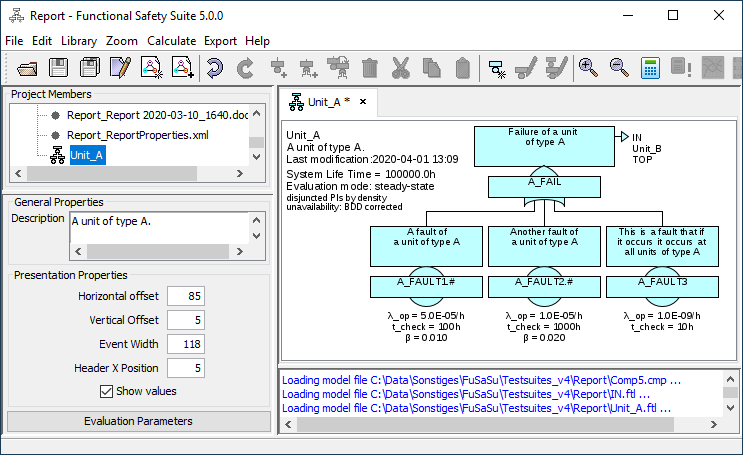The height and width of the screenshot is (455, 743).
Task: Click the scissors cut icon
Action: tap(400, 68)
